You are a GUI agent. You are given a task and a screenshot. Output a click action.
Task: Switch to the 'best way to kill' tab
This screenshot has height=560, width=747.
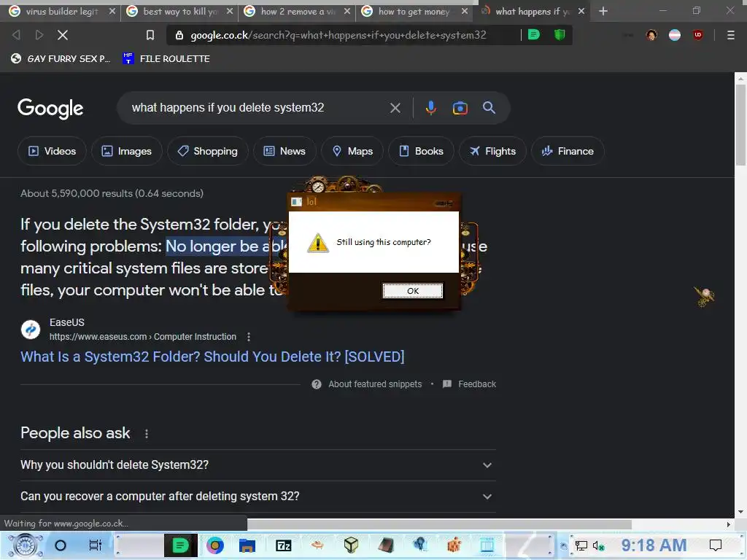[x=179, y=11]
